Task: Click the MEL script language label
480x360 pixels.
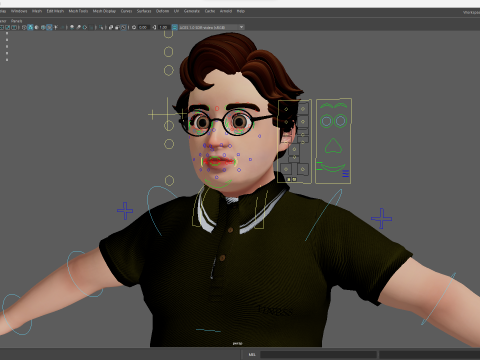Action: [x=252, y=354]
